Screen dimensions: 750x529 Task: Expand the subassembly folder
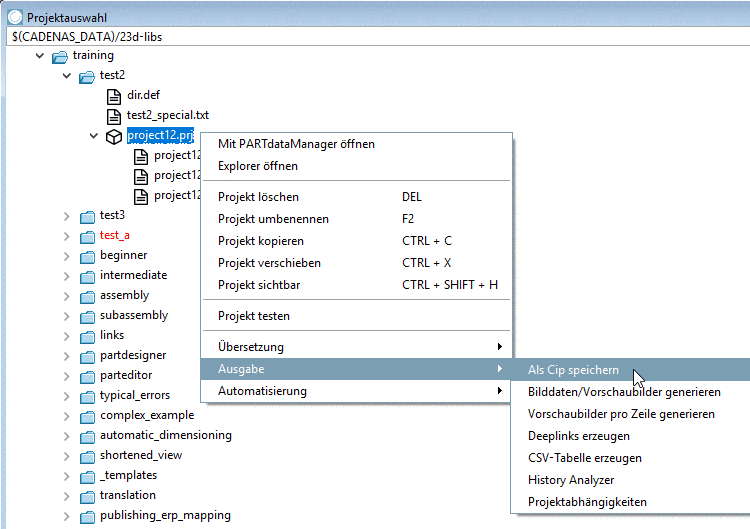[x=66, y=317]
